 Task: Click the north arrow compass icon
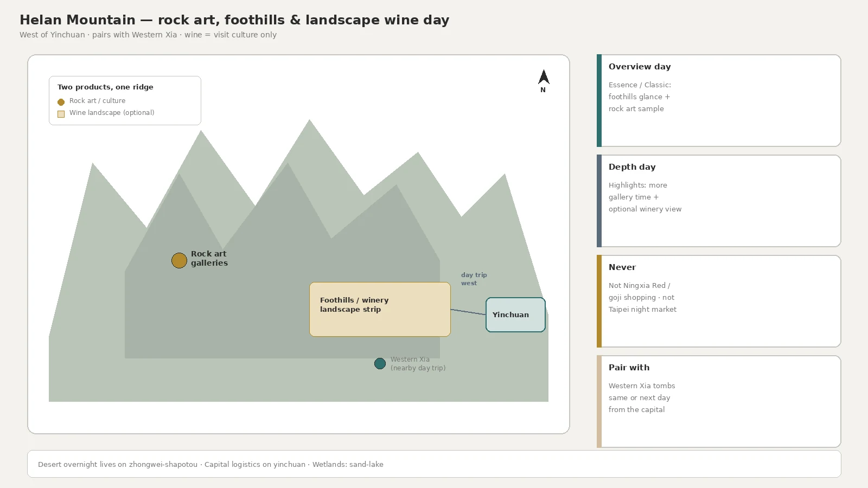click(544, 77)
